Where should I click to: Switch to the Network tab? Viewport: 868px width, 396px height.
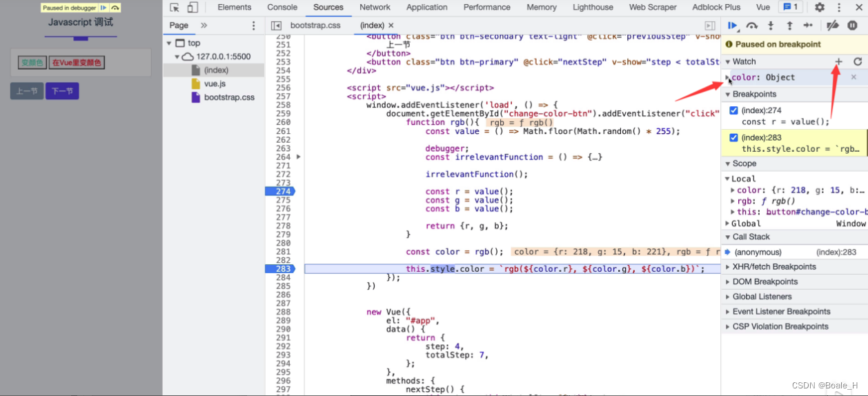(x=375, y=8)
